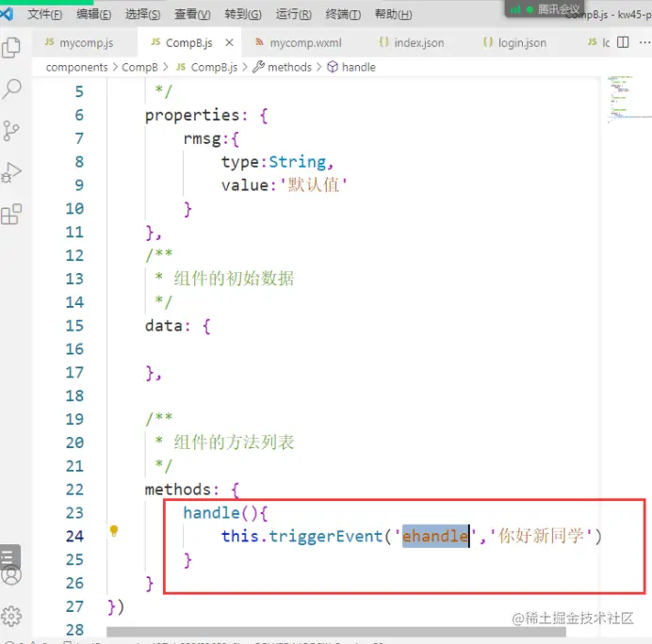
Task: Open the Accounts person icon
Action: coord(11,575)
